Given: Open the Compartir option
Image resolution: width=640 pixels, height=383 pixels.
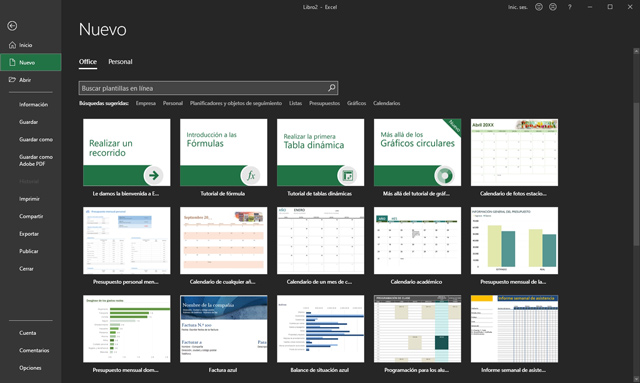Looking at the screenshot, I should [x=31, y=216].
